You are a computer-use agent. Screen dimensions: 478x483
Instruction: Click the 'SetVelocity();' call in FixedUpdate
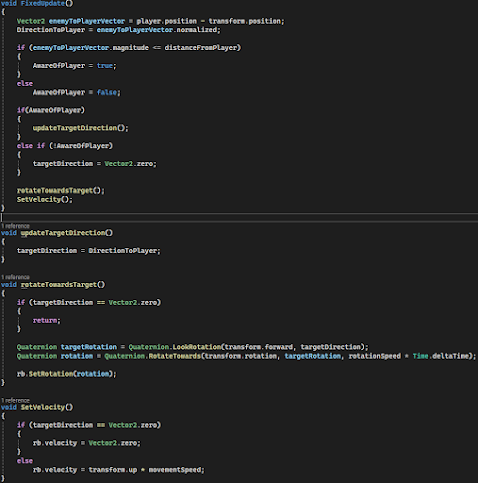pyautogui.click(x=45, y=199)
